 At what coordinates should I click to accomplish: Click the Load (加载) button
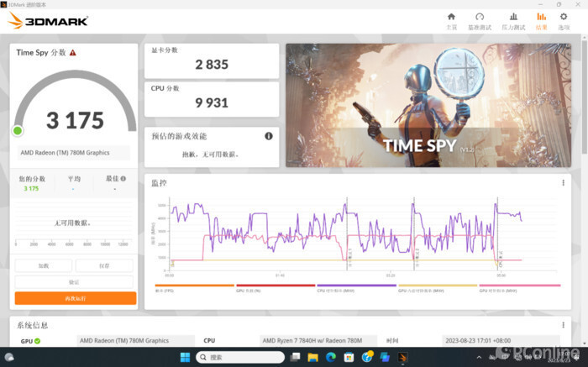[44, 265]
